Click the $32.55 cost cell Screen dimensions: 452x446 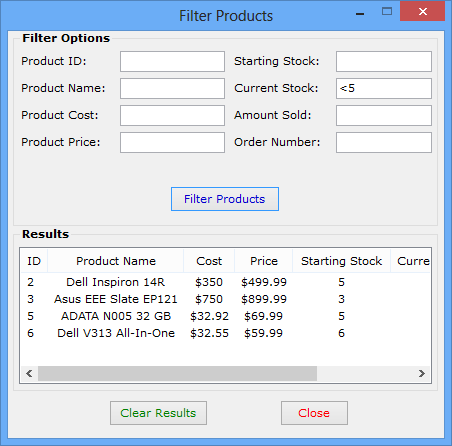(209, 333)
